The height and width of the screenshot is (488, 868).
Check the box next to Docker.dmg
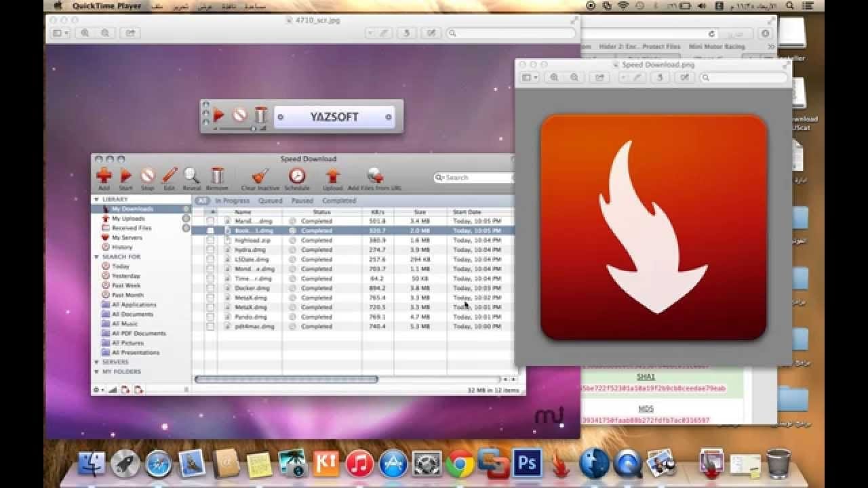point(210,288)
